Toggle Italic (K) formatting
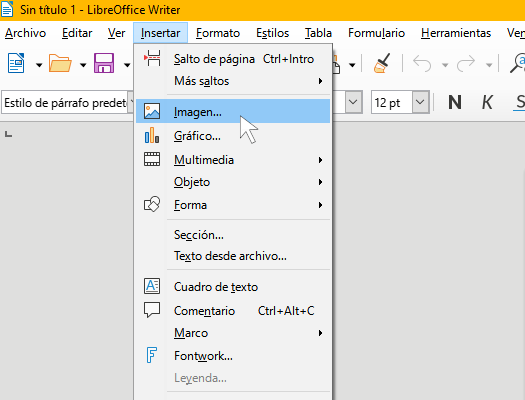This screenshot has height=400, width=525. (x=487, y=102)
